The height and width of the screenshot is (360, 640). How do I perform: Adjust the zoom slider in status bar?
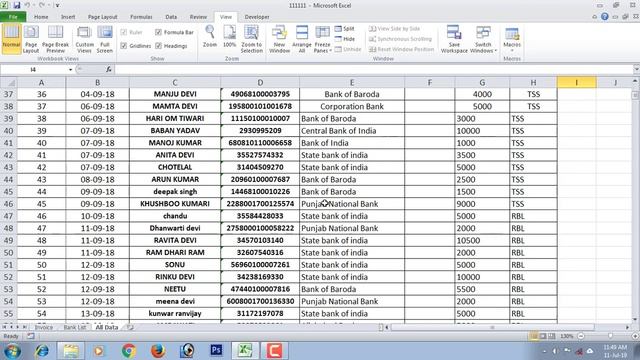point(610,336)
